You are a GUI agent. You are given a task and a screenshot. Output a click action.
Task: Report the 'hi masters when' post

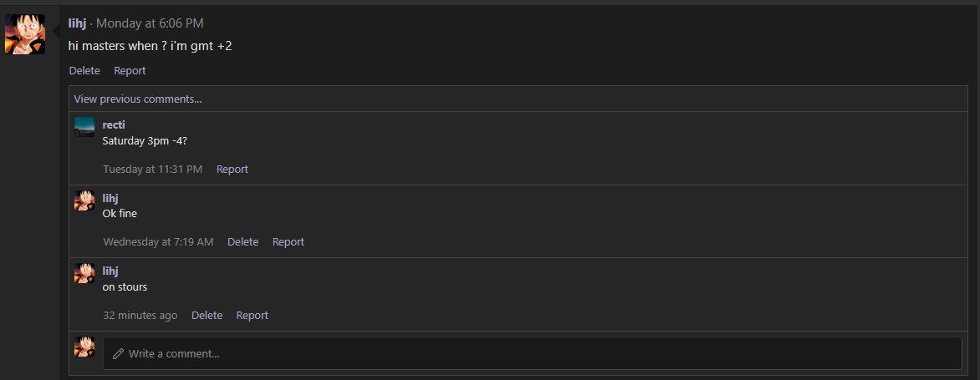pos(130,71)
